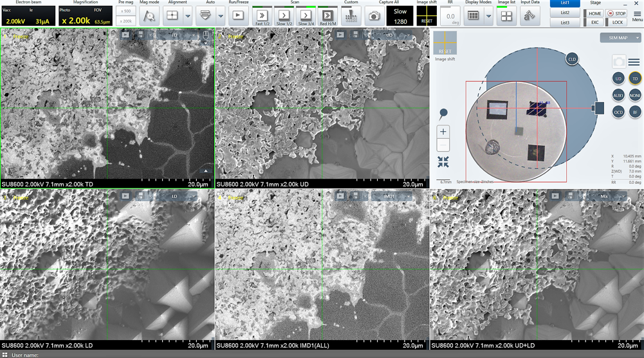644x358 pixels.
Task: Expand the Alignment dropdown arrow
Action: 188,16
